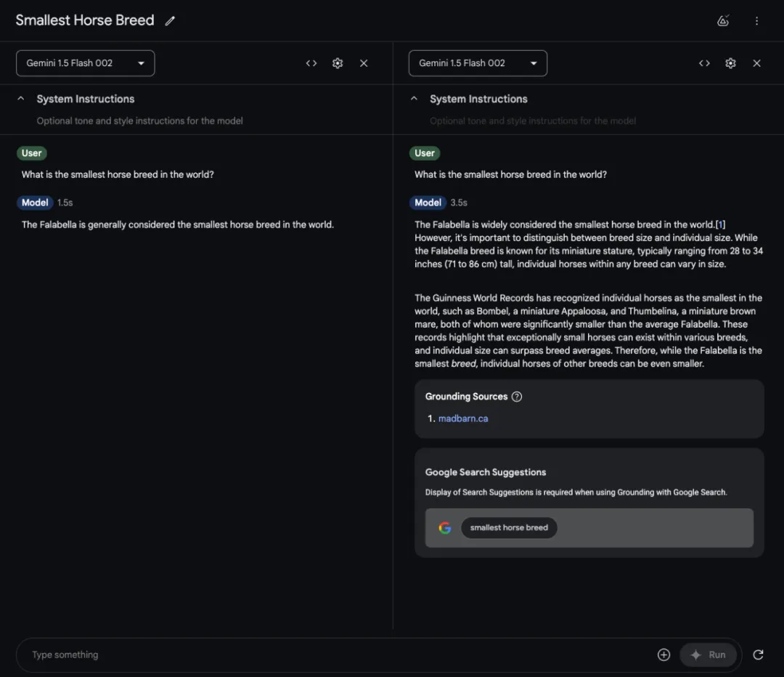This screenshot has height=677, width=784.
Task: Open right panel run settings gear
Action: pos(730,63)
